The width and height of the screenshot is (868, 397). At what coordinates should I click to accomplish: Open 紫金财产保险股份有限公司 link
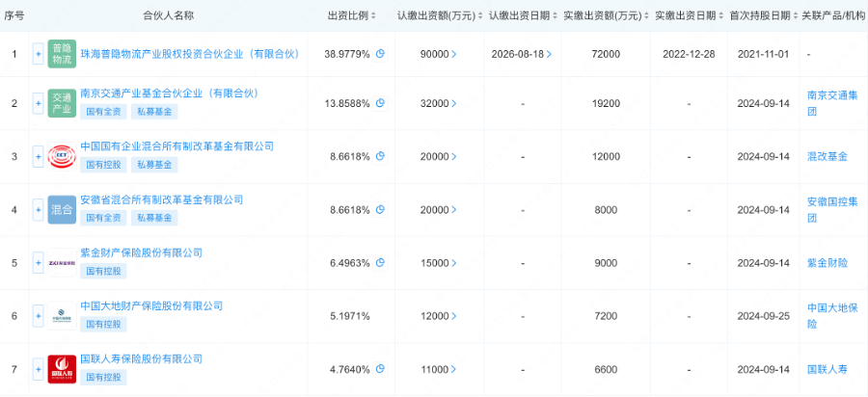point(142,252)
